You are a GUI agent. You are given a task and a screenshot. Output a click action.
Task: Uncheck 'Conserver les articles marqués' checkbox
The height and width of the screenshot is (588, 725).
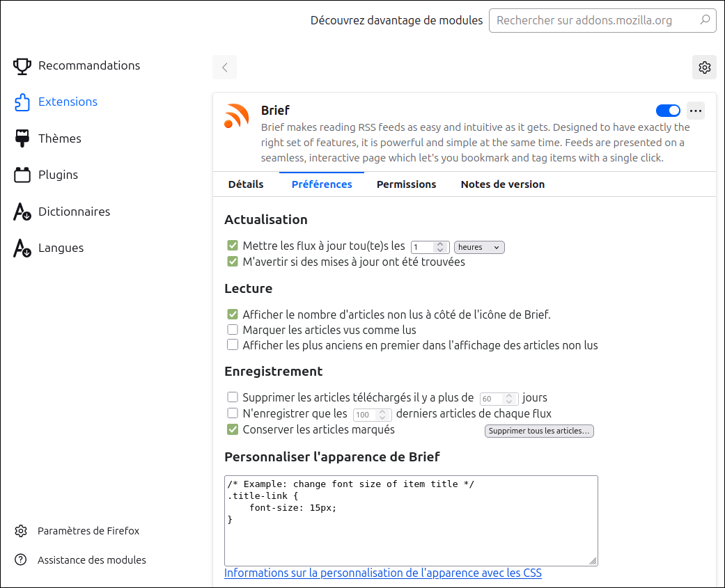coord(233,429)
